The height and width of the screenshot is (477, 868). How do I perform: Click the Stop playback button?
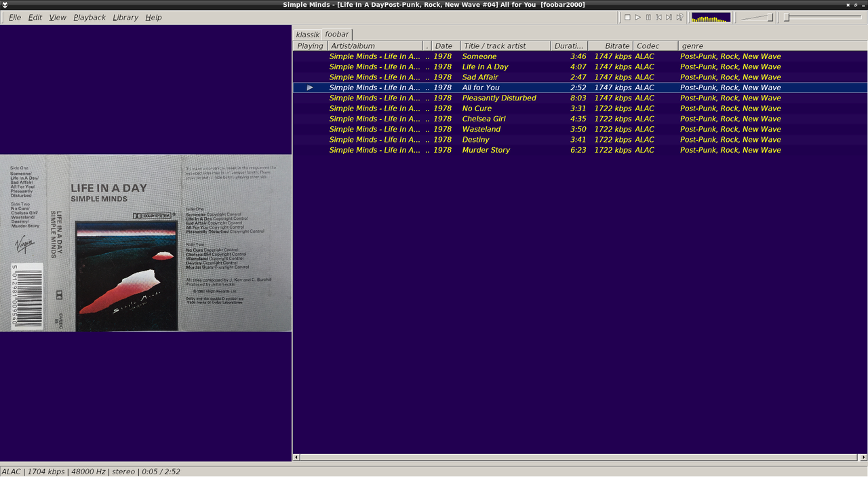point(627,17)
